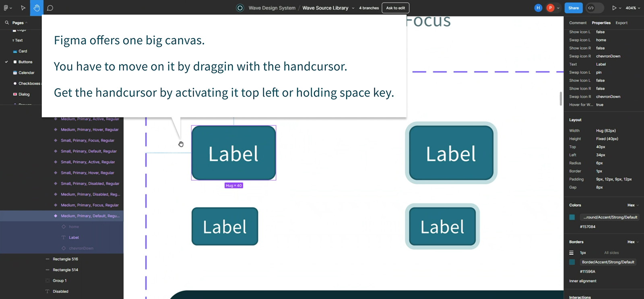Image resolution: width=644 pixels, height=299 pixels.
Task: Open the Buttons page
Action: coord(25,62)
